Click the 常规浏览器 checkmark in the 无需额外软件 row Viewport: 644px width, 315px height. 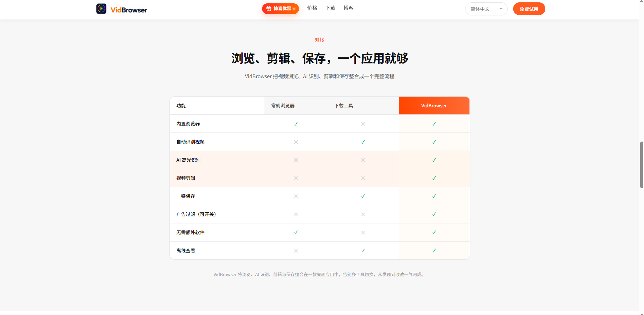tap(296, 232)
